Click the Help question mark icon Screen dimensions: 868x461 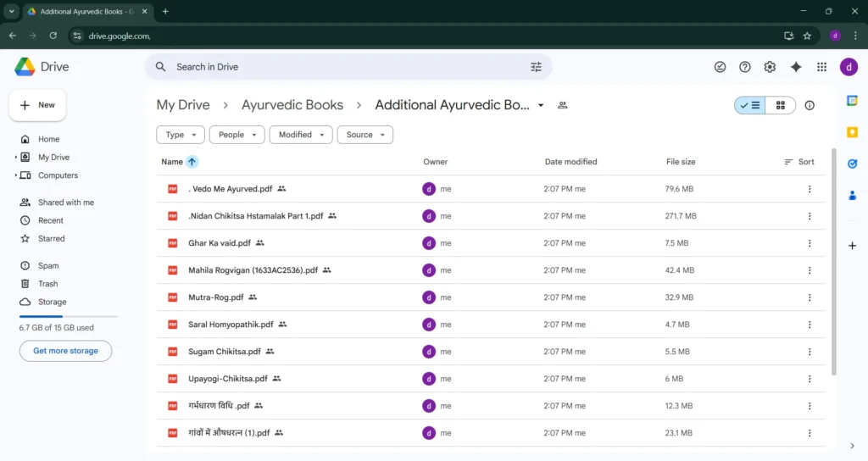745,67
